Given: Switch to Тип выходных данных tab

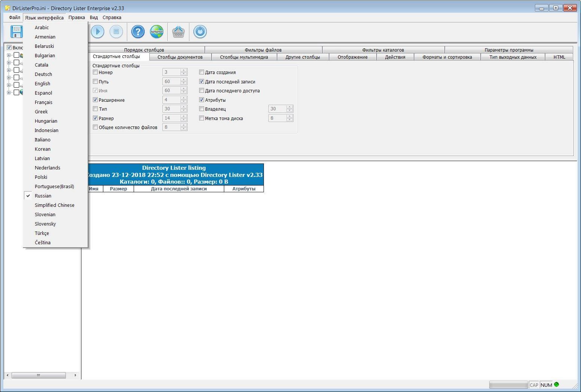Looking at the screenshot, I should tap(513, 57).
